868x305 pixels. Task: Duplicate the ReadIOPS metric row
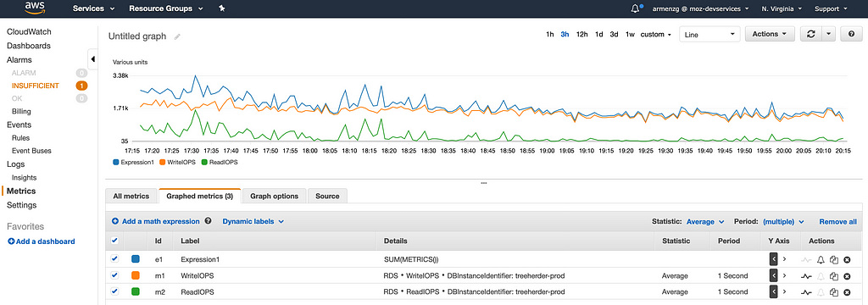(834, 292)
